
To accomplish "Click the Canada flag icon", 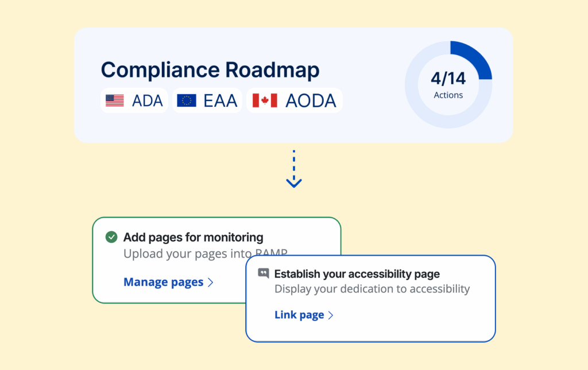I will [x=265, y=101].
